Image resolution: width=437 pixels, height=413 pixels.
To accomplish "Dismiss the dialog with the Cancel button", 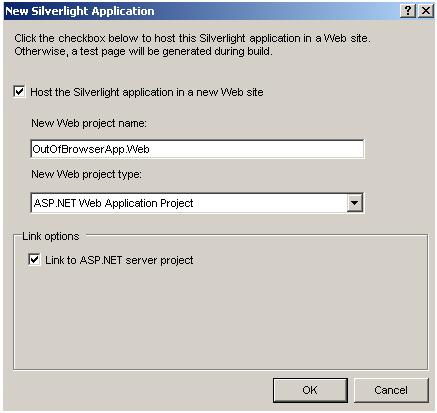I will (x=391, y=390).
